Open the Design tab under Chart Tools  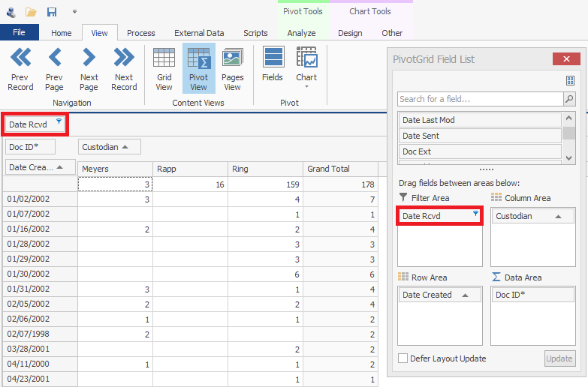pyautogui.click(x=350, y=33)
